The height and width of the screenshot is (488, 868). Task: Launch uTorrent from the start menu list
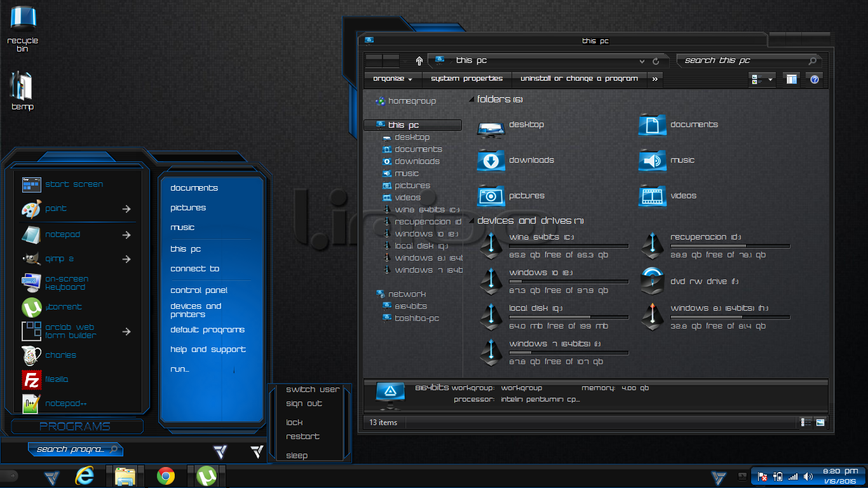click(x=63, y=307)
